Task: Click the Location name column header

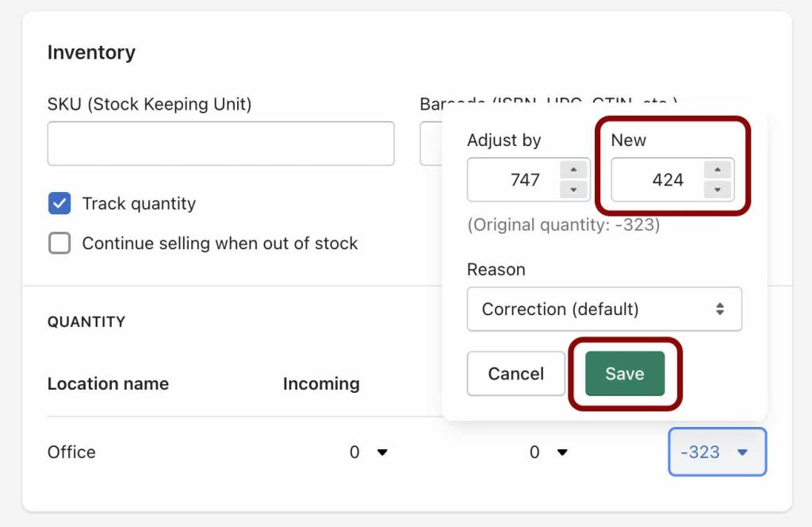Action: click(x=108, y=383)
